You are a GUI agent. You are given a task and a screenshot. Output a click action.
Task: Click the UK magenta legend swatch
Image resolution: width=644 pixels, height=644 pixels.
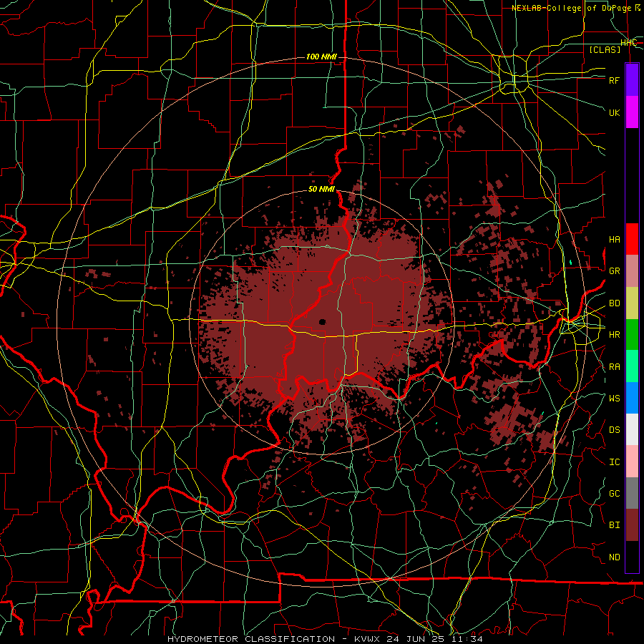click(632, 112)
